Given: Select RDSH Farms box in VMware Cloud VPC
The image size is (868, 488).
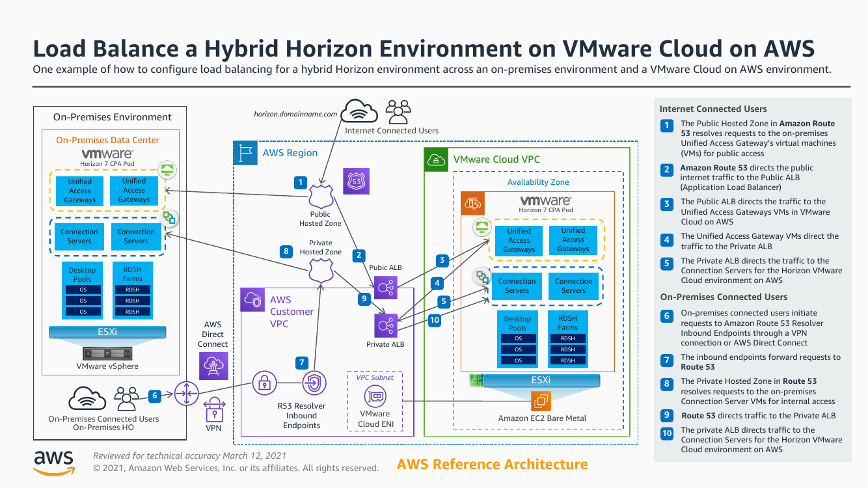Looking at the screenshot, I should 568,339.
